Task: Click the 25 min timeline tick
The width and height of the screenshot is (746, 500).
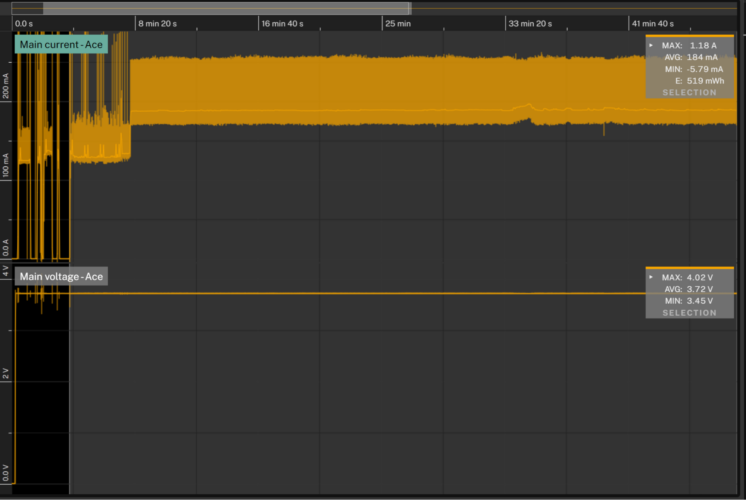Action: (398, 22)
